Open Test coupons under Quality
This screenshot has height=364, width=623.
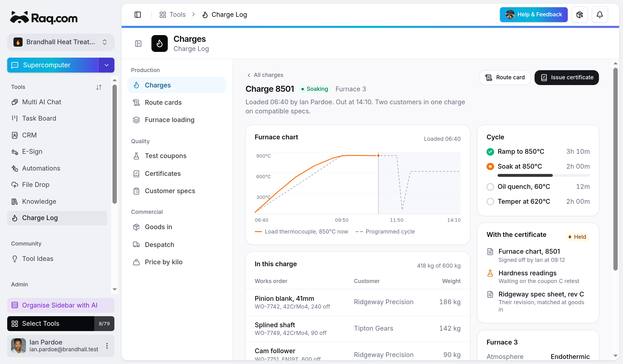tap(177, 156)
